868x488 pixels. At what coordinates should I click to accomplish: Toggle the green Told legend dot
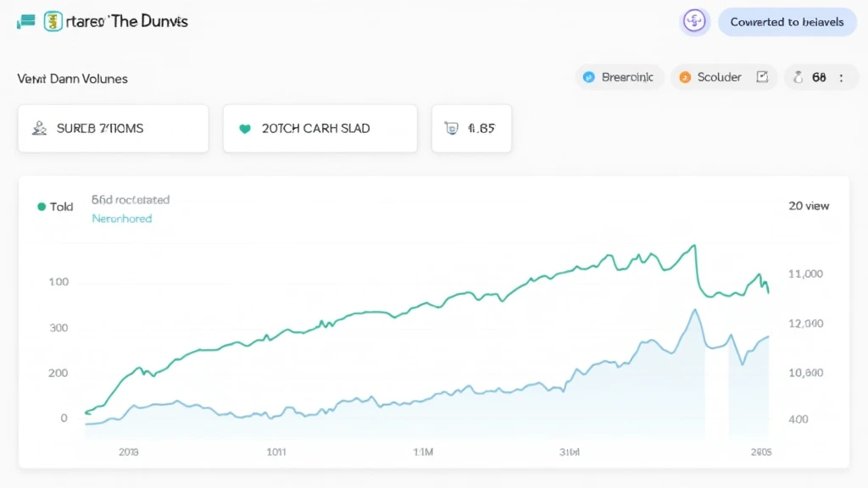coord(42,207)
